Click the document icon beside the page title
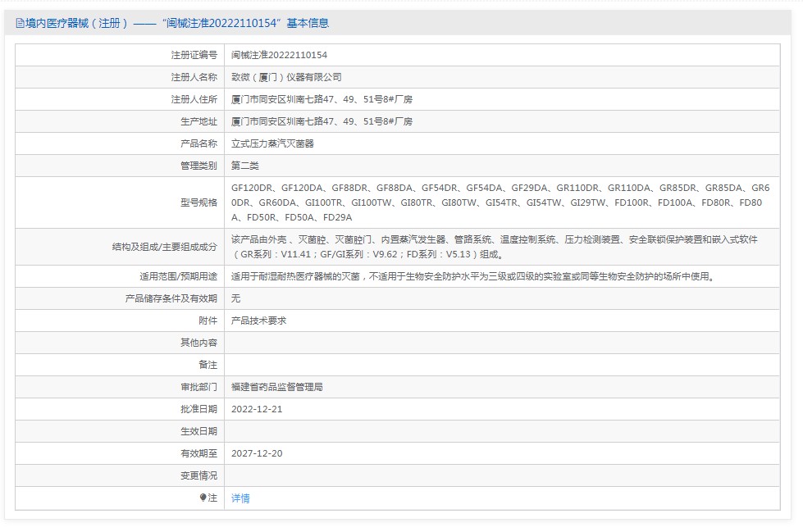 coord(20,23)
